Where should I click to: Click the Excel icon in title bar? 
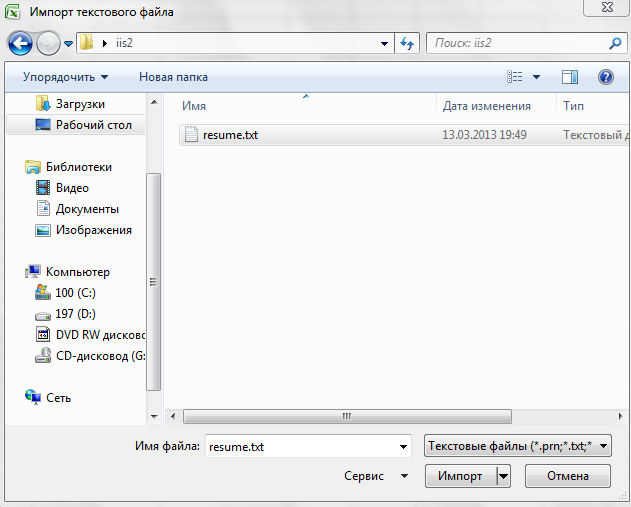pos(12,12)
